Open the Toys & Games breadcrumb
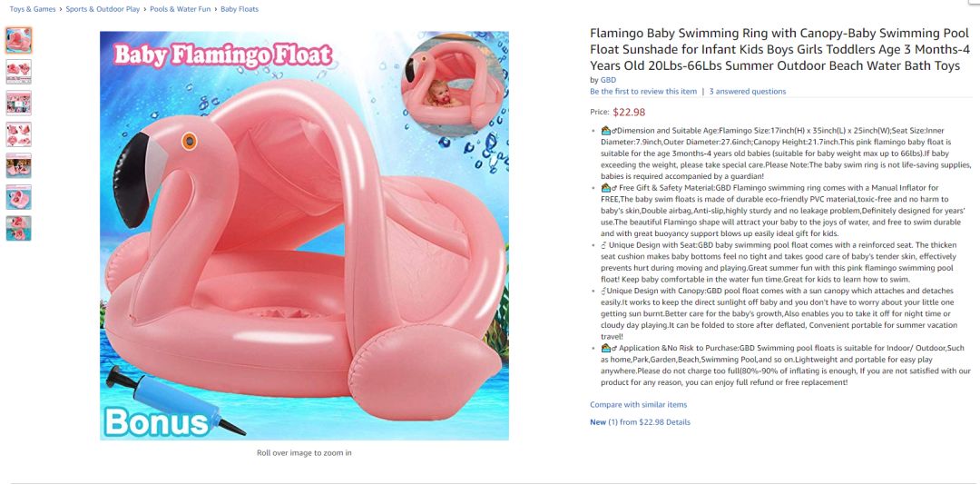The height and width of the screenshot is (485, 980). click(x=33, y=9)
